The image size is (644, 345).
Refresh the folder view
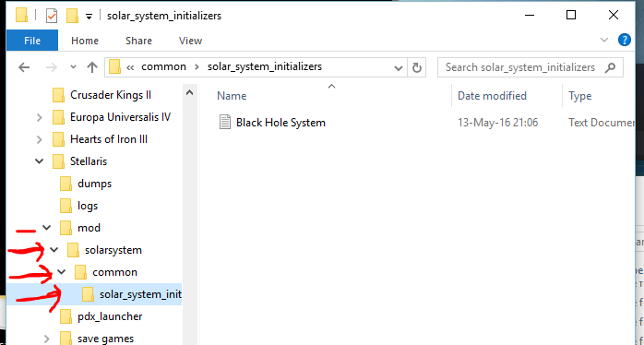(x=416, y=67)
